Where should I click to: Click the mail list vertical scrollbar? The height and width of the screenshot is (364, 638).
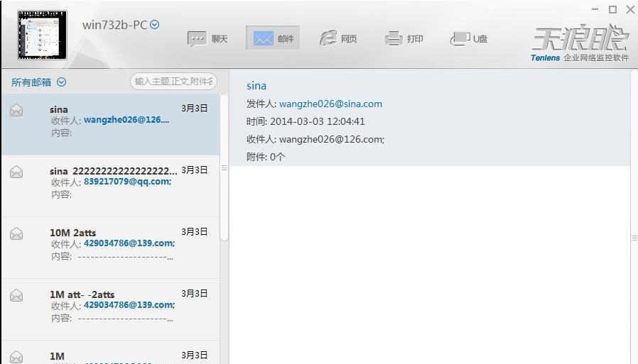point(224,167)
